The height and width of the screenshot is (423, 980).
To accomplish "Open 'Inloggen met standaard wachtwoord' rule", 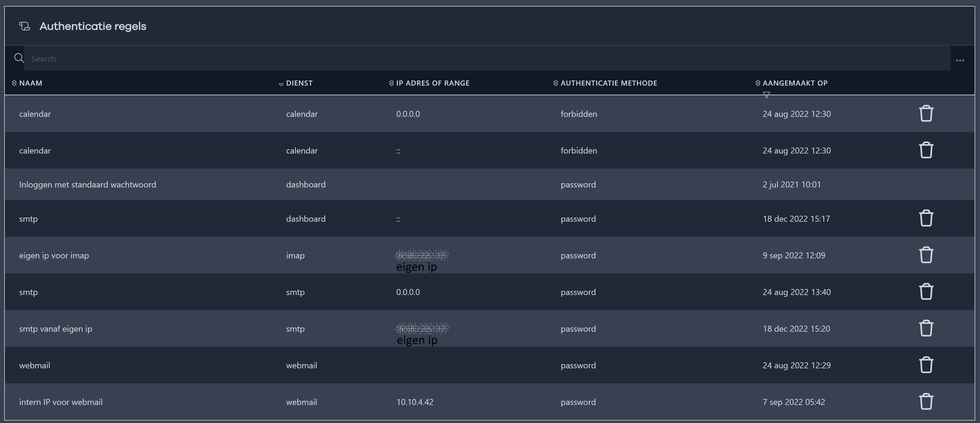I will [x=87, y=185].
